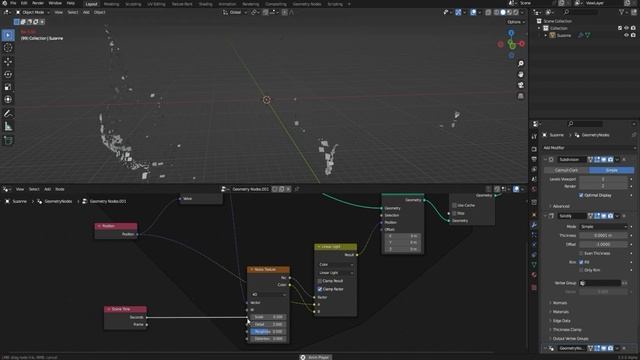Open the Render menu

click(x=38, y=3)
